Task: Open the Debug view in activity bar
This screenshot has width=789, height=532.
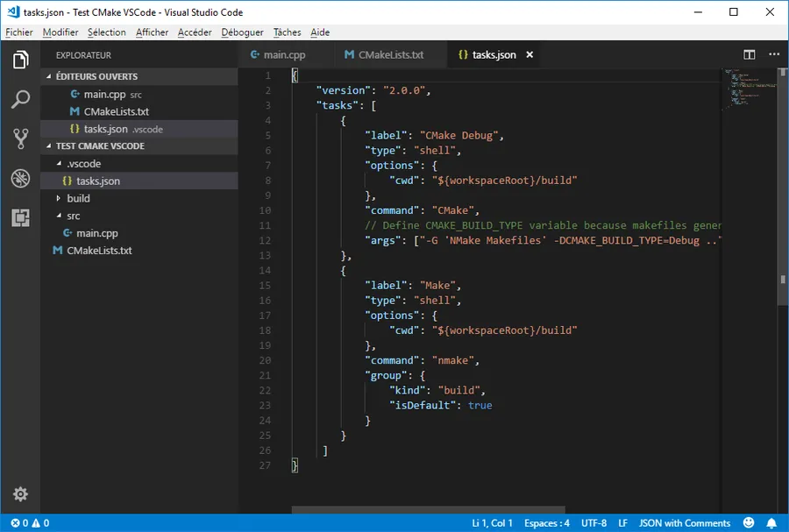Action: (x=20, y=179)
